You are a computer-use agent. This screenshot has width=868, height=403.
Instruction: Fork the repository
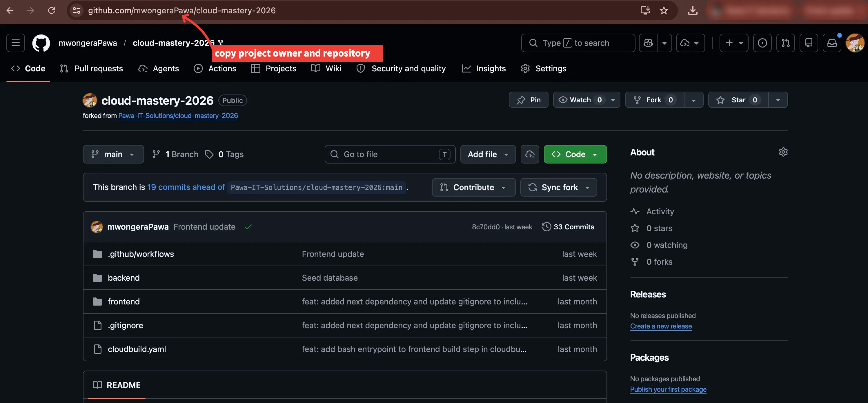654,100
